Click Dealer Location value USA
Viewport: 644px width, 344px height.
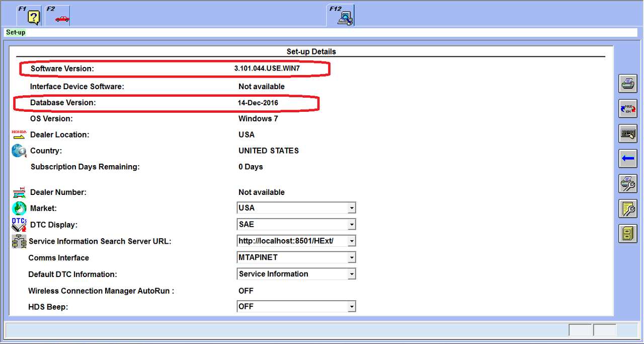click(247, 134)
